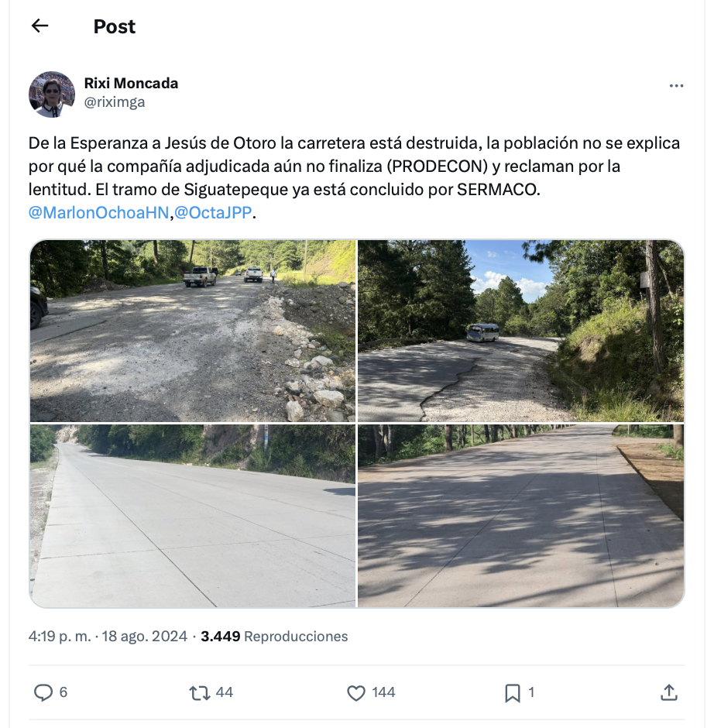Share the post via the upload icon
This screenshot has height=728, width=714.
coord(669,692)
